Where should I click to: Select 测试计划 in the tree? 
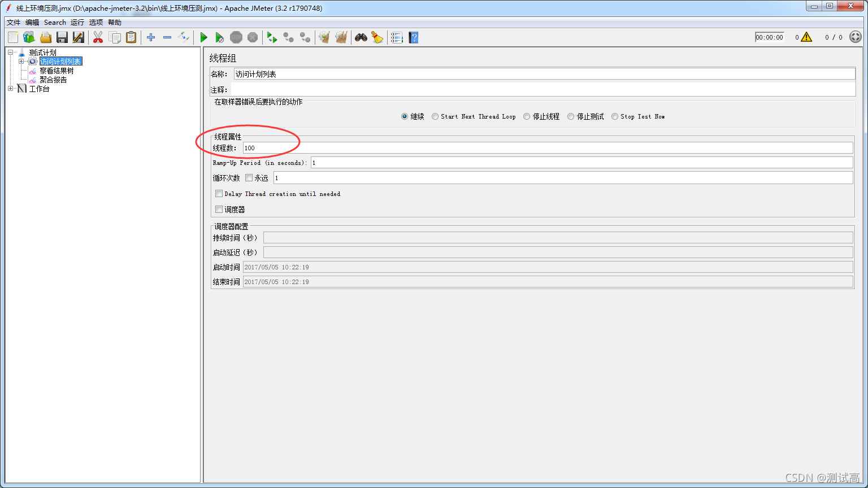pyautogui.click(x=43, y=53)
